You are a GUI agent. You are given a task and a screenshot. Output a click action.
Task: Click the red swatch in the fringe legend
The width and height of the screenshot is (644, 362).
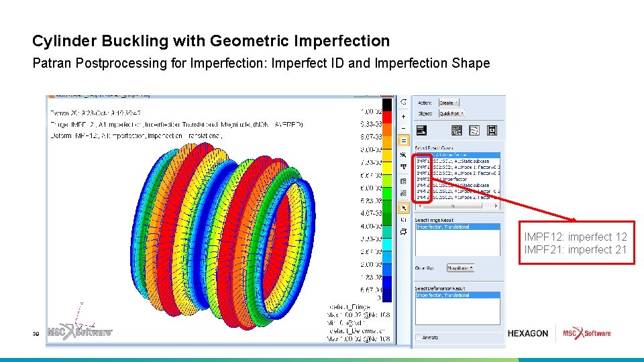pos(387,117)
